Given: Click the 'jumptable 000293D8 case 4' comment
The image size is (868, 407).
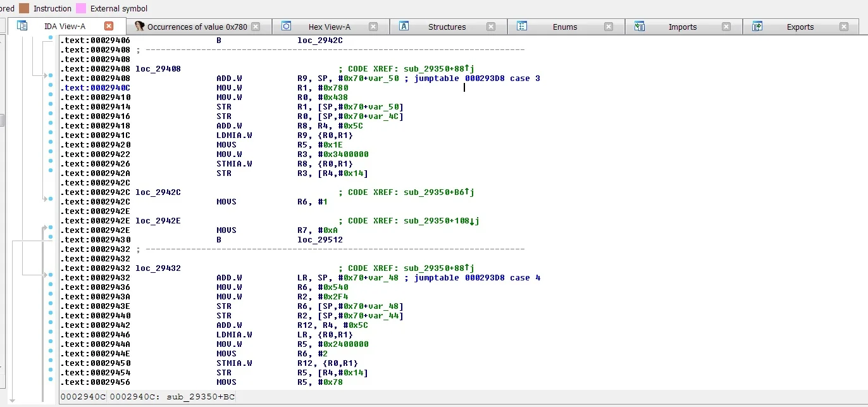Looking at the screenshot, I should pos(477,278).
